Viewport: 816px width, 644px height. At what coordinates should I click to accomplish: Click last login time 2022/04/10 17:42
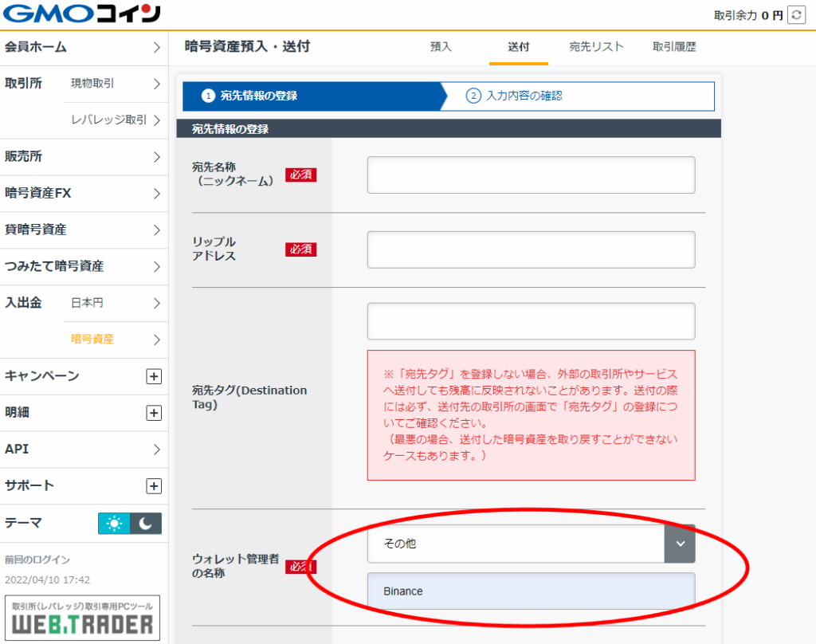47,579
